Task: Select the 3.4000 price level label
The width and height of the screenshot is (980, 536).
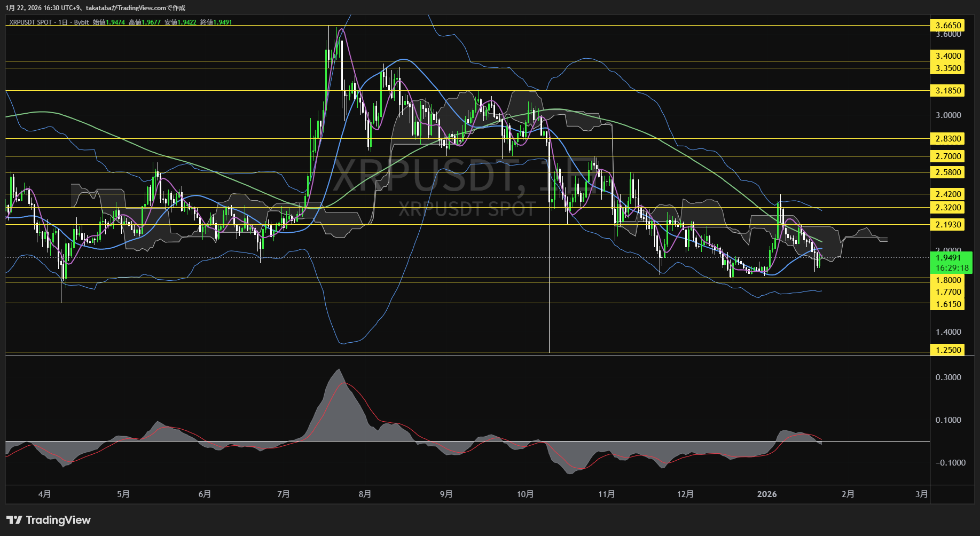Action: (x=948, y=56)
